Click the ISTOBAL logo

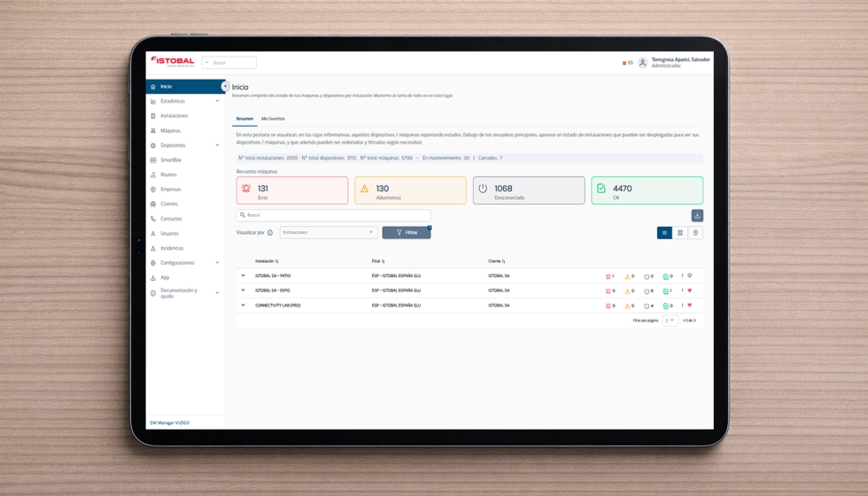point(173,61)
